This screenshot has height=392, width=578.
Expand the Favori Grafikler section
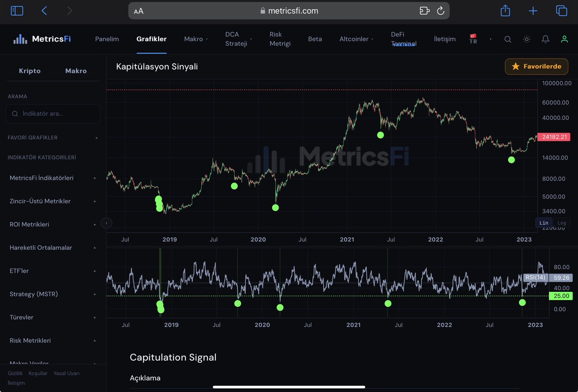[x=53, y=138]
